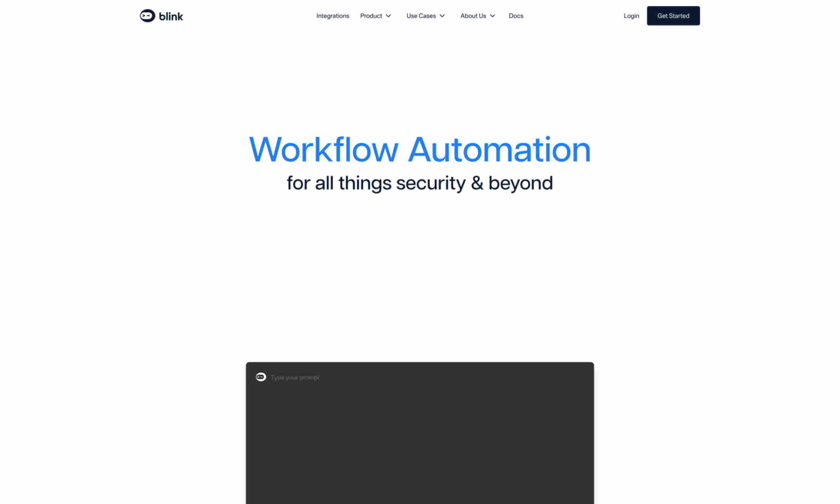Open the Product menu
This screenshot has width=840, height=504.
pyautogui.click(x=371, y=16)
